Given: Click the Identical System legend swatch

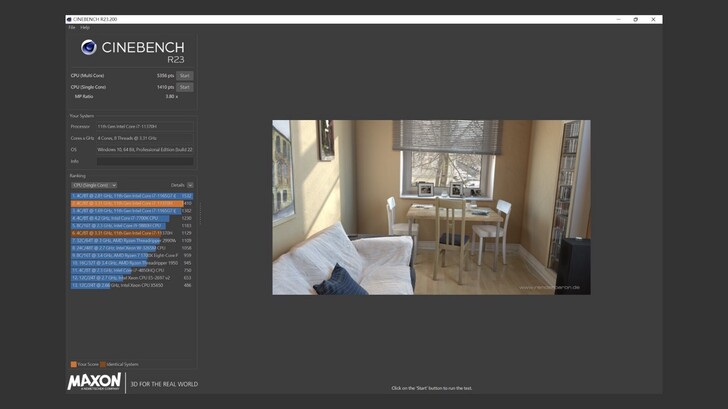Looking at the screenshot, I should coord(102,364).
